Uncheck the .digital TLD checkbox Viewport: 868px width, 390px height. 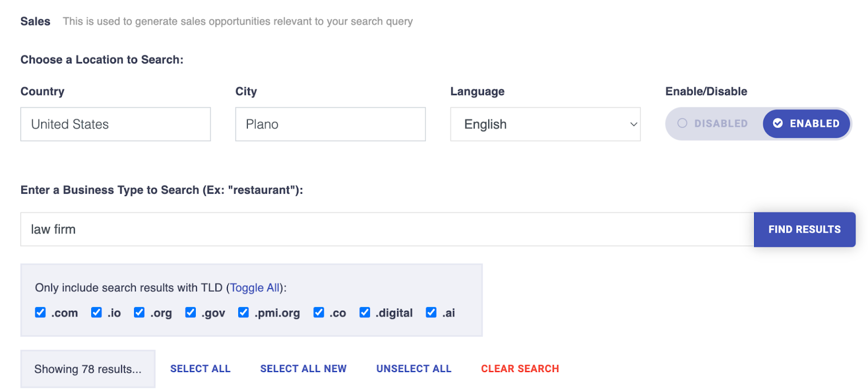click(x=365, y=312)
